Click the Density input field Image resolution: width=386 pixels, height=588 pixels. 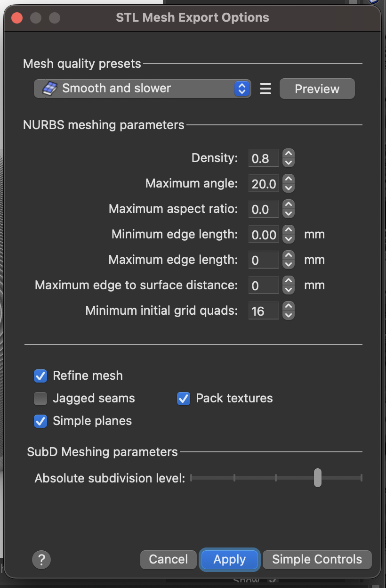[263, 158]
